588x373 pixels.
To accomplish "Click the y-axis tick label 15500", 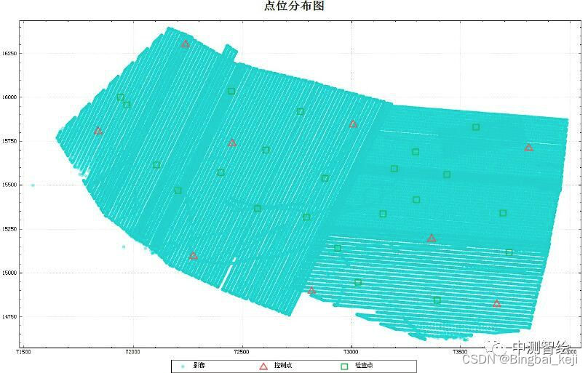I will point(9,185).
